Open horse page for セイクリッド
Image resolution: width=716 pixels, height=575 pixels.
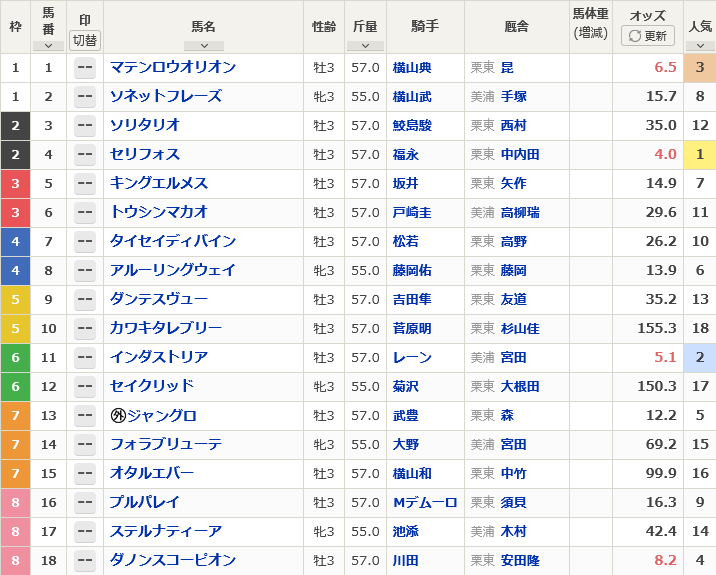click(152, 386)
